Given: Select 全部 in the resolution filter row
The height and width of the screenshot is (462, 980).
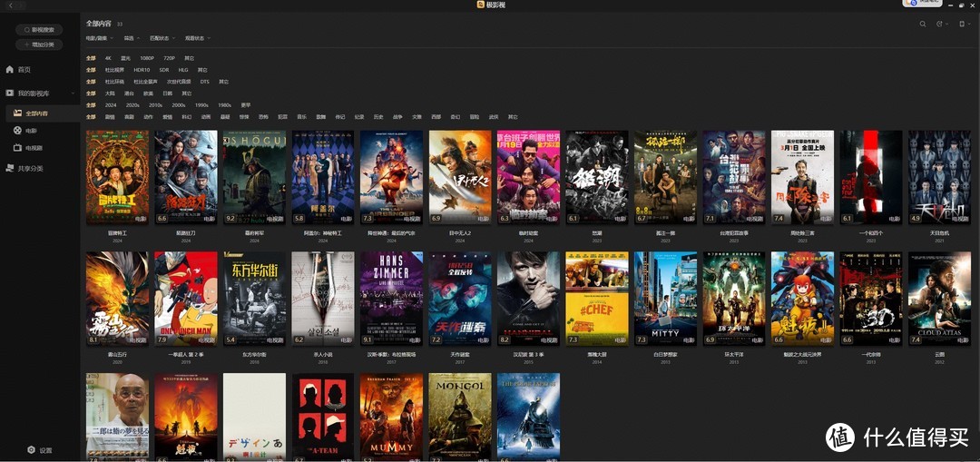Looking at the screenshot, I should (91, 58).
